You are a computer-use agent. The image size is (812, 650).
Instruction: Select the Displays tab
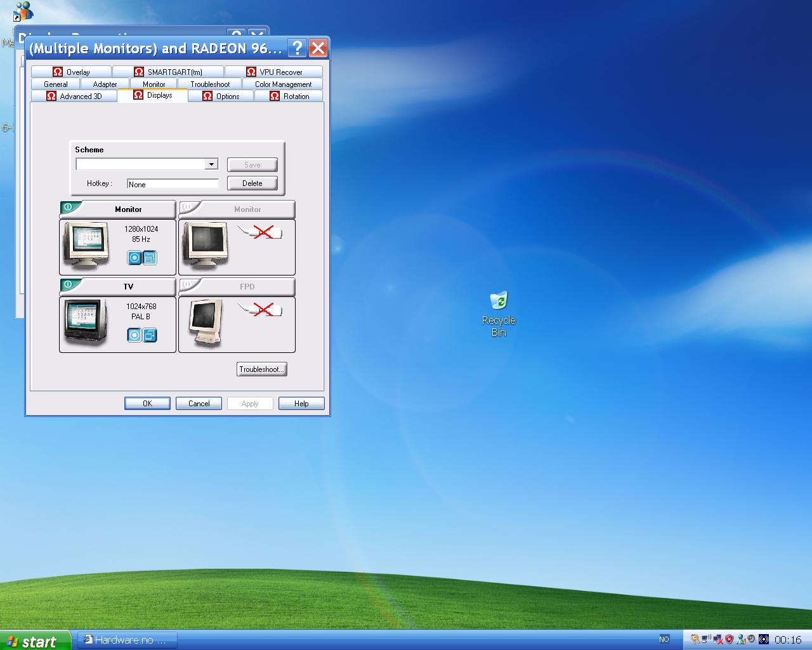click(x=153, y=95)
